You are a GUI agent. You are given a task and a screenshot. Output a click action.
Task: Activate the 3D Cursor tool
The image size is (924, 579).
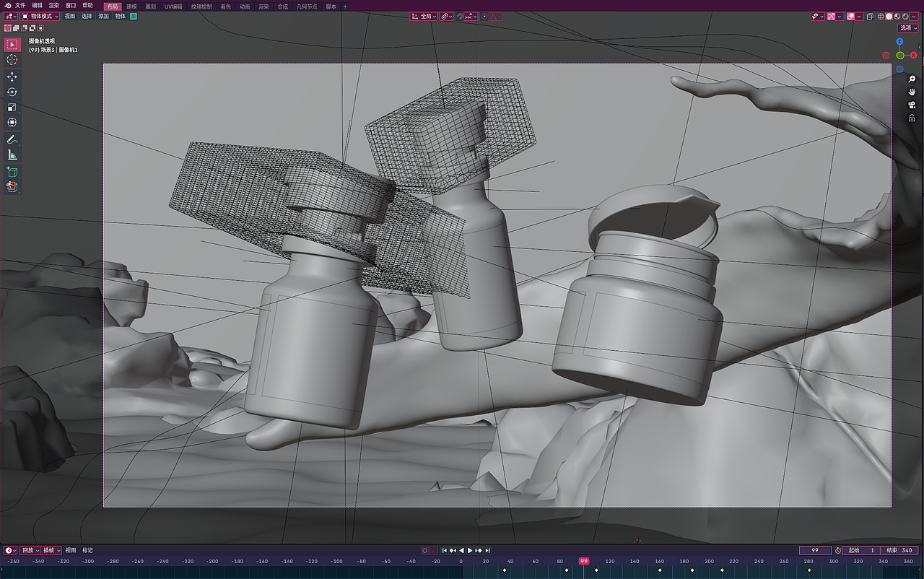[12, 60]
